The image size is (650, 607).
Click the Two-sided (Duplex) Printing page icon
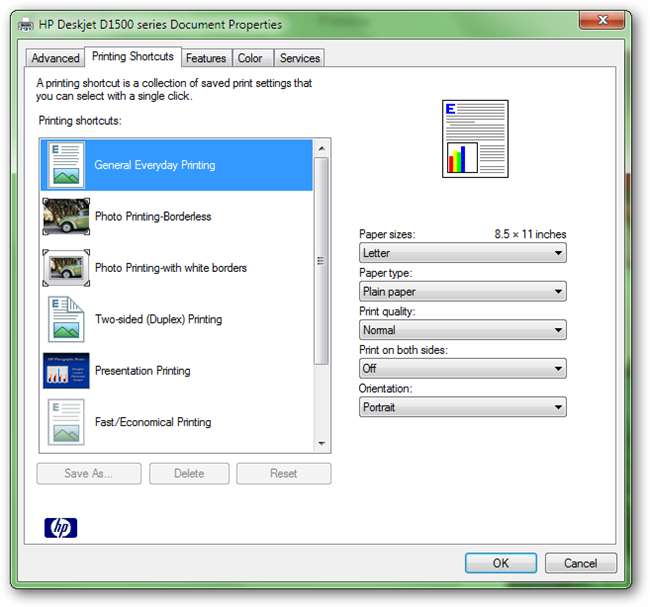click(66, 319)
